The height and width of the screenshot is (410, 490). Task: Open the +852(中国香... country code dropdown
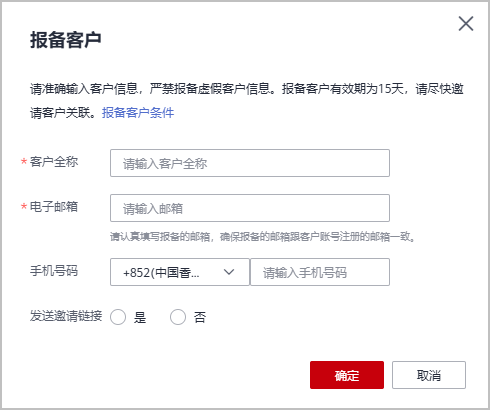(180, 272)
